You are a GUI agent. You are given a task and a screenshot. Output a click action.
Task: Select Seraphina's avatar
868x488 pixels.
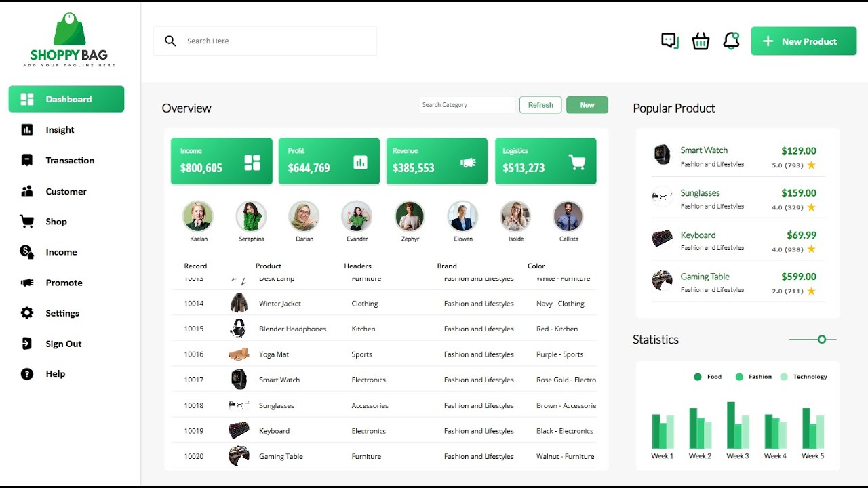(251, 216)
